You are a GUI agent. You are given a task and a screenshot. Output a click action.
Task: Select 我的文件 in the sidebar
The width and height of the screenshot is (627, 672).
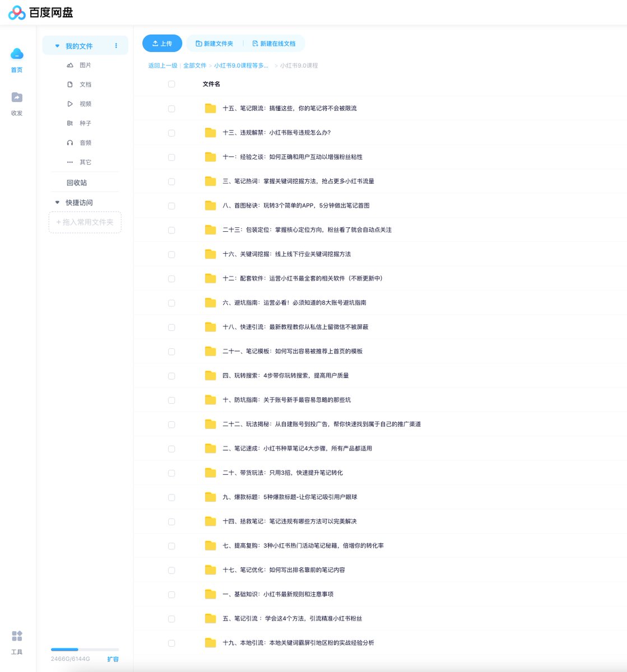(85, 46)
